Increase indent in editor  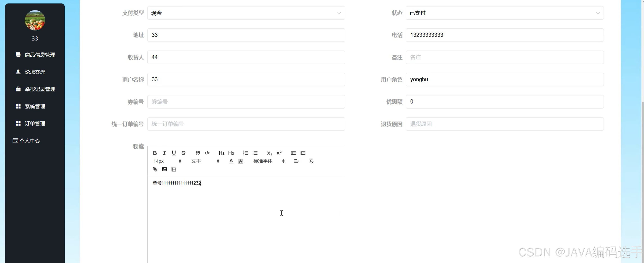[303, 153]
